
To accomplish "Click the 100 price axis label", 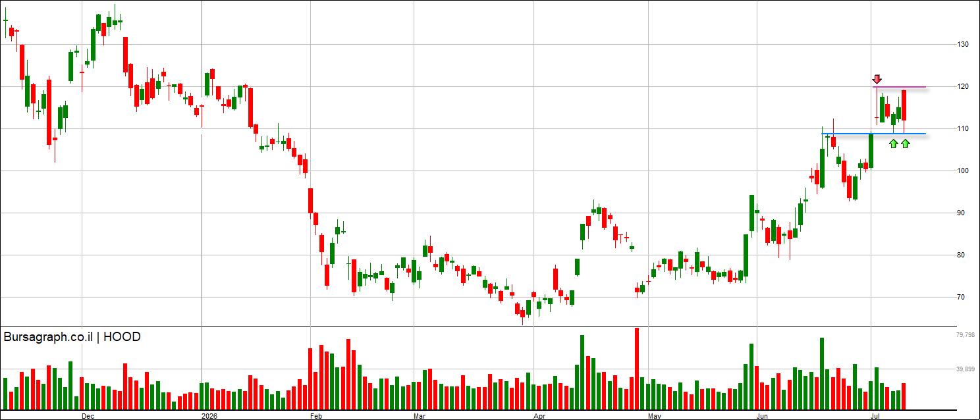I will (x=963, y=171).
